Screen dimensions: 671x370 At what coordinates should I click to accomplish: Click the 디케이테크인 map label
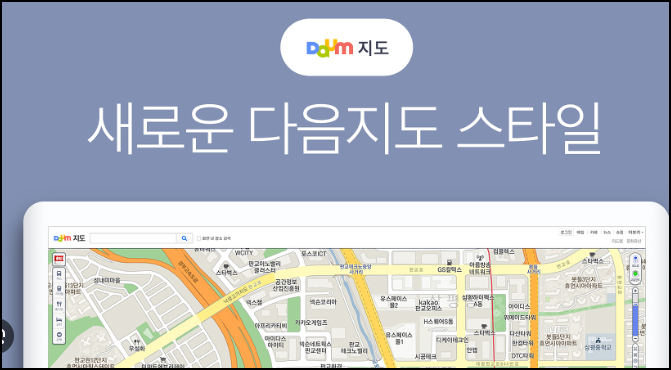tap(452, 340)
